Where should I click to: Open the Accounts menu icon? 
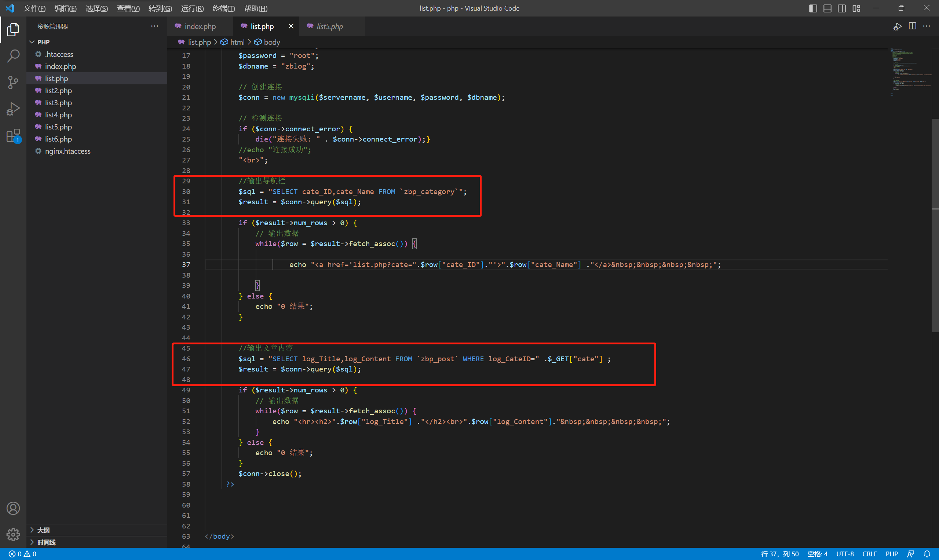tap(13, 508)
